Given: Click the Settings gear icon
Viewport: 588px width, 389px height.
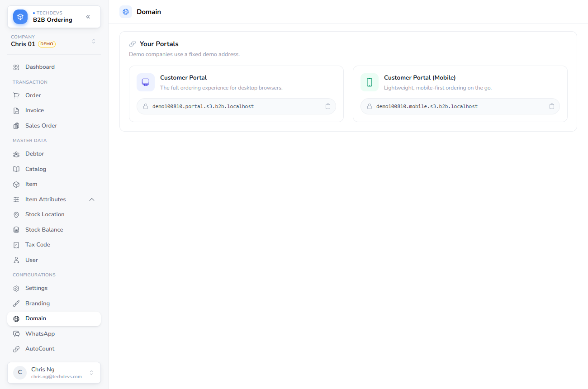Looking at the screenshot, I should [16, 288].
